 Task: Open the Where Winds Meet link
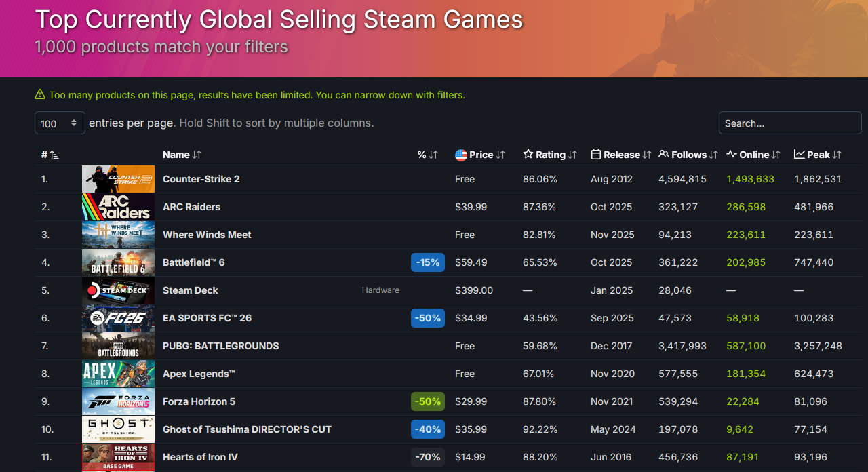207,235
